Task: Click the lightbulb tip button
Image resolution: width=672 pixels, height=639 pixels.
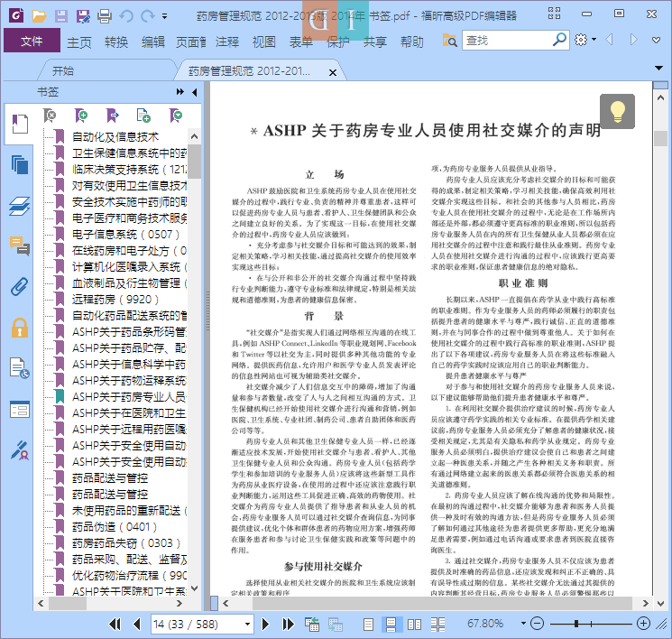Action: point(617,112)
